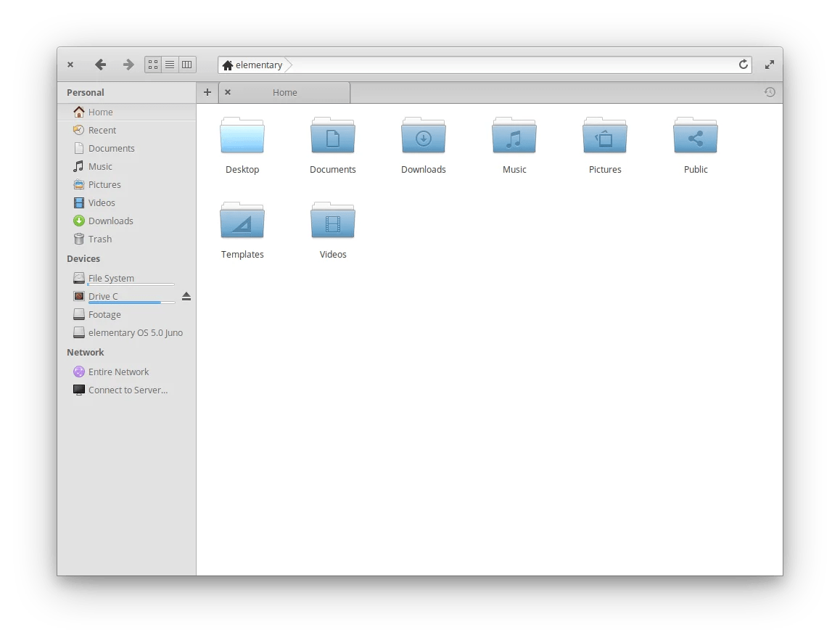Expand the breadcrumb chevron after elementary
This screenshot has width=840, height=643.
[287, 65]
